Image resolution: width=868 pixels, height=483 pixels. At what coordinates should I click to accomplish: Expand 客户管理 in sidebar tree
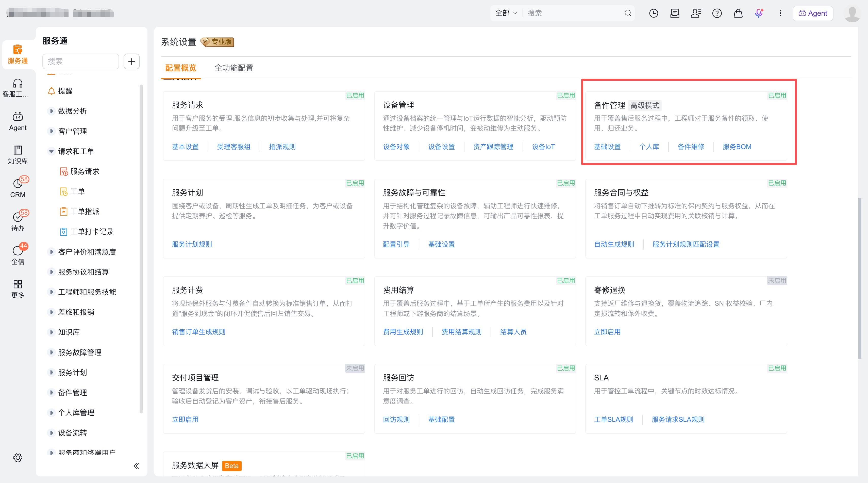[x=51, y=131]
